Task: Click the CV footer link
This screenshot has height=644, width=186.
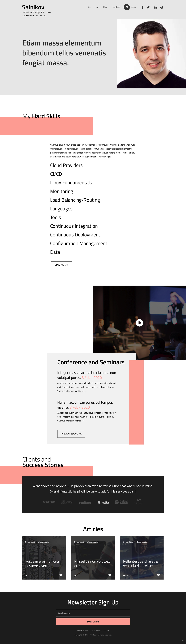Action: (92, 630)
